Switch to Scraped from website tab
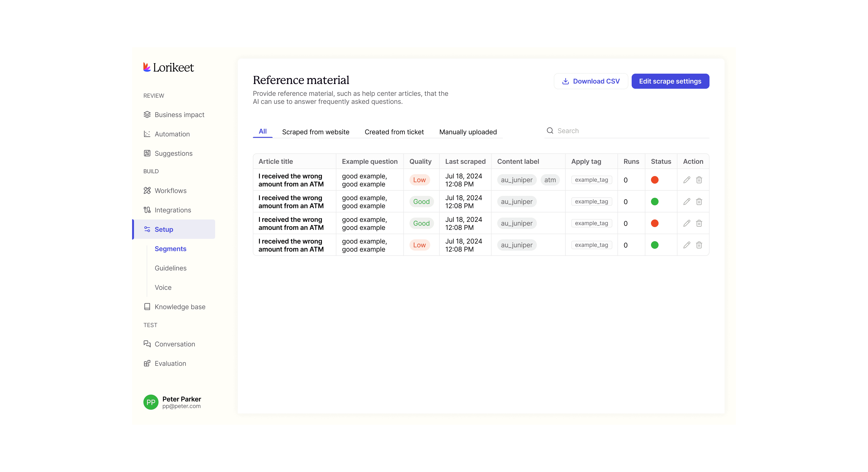The width and height of the screenshot is (868, 472). [315, 132]
